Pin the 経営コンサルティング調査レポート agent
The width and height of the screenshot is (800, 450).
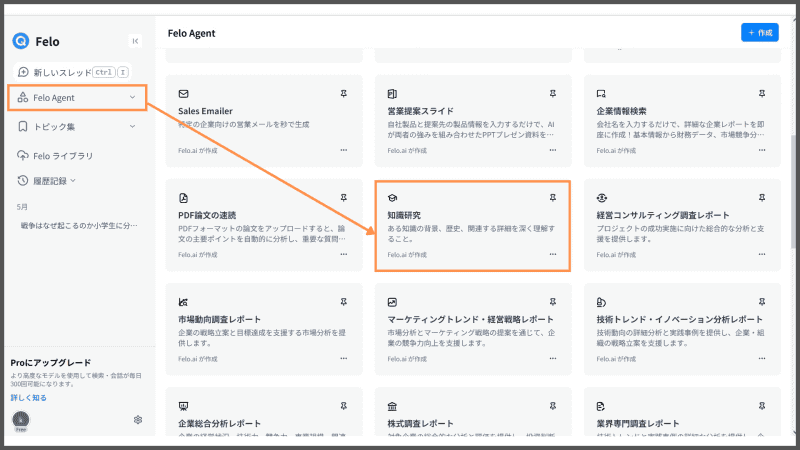click(x=762, y=197)
